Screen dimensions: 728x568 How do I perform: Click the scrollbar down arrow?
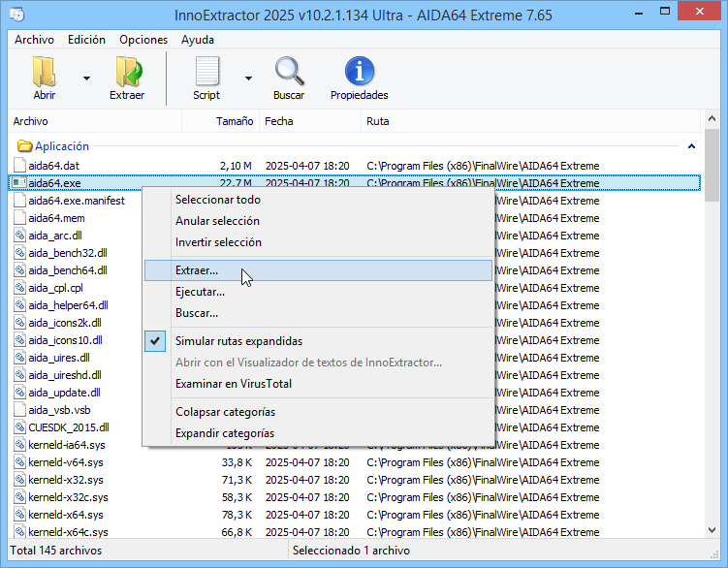[712, 530]
